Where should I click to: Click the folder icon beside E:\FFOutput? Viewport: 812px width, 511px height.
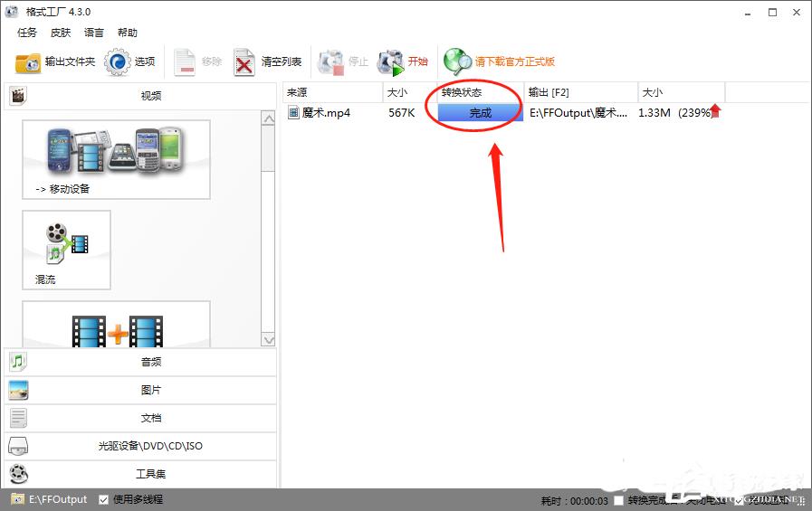17,499
